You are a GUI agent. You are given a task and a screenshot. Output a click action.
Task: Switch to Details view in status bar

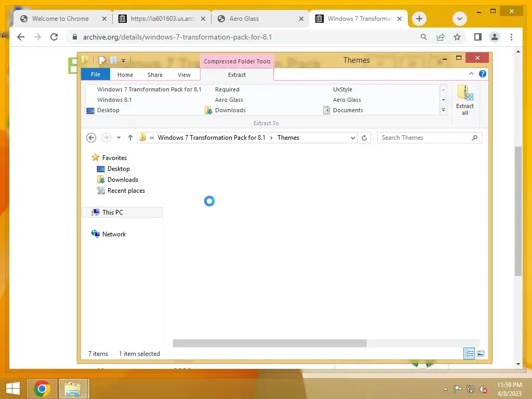click(469, 353)
